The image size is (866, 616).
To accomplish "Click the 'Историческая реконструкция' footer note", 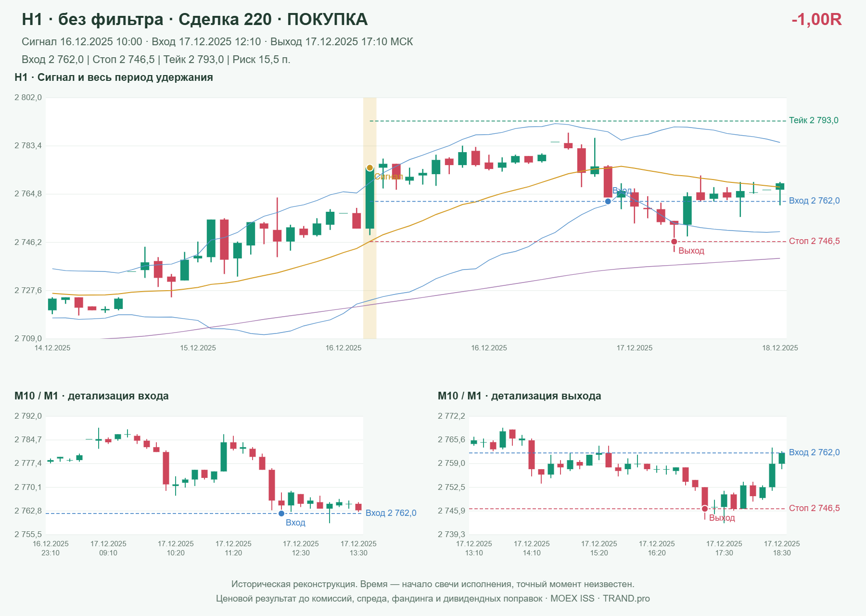I will click(433, 584).
